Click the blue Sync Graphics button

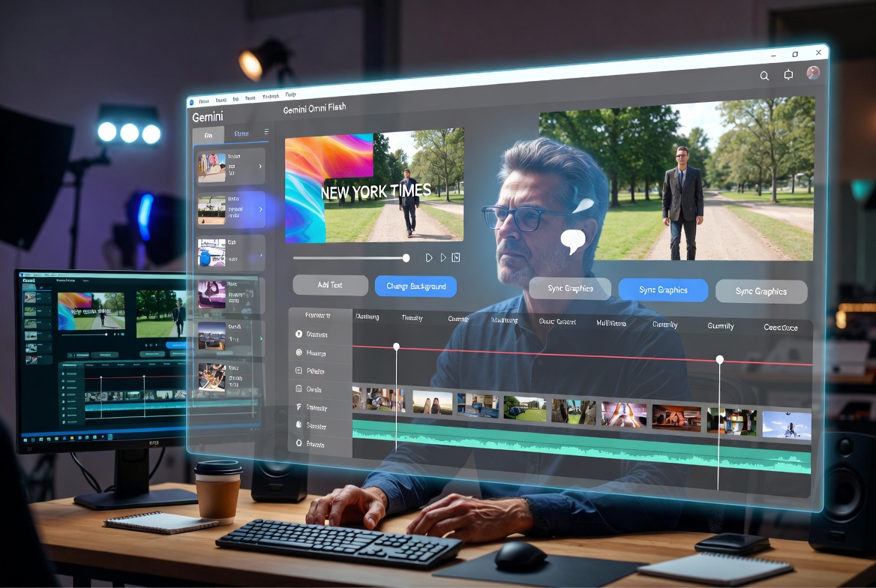(663, 290)
